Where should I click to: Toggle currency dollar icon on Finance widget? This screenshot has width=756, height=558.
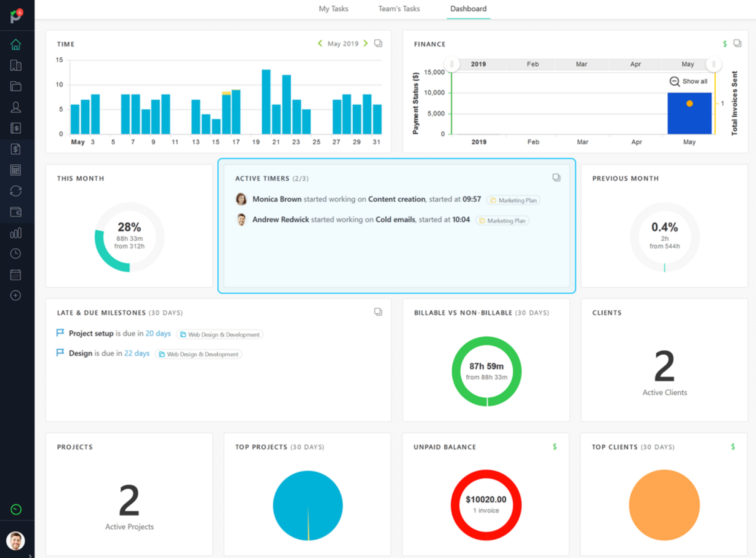[x=725, y=44]
